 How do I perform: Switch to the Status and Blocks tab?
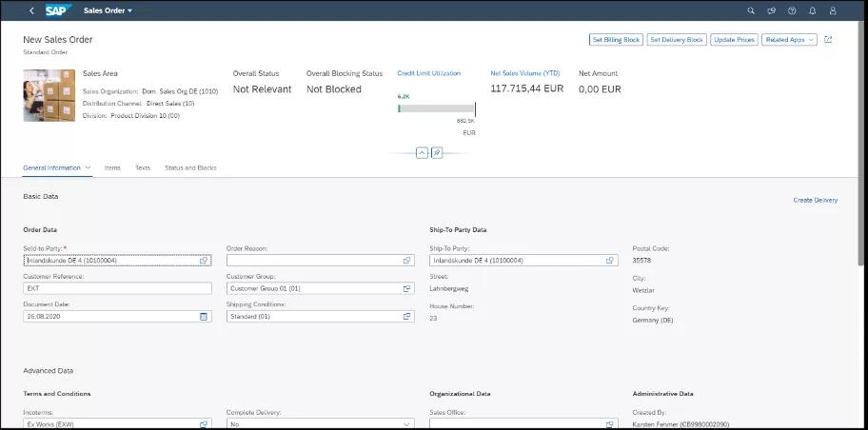coord(190,167)
